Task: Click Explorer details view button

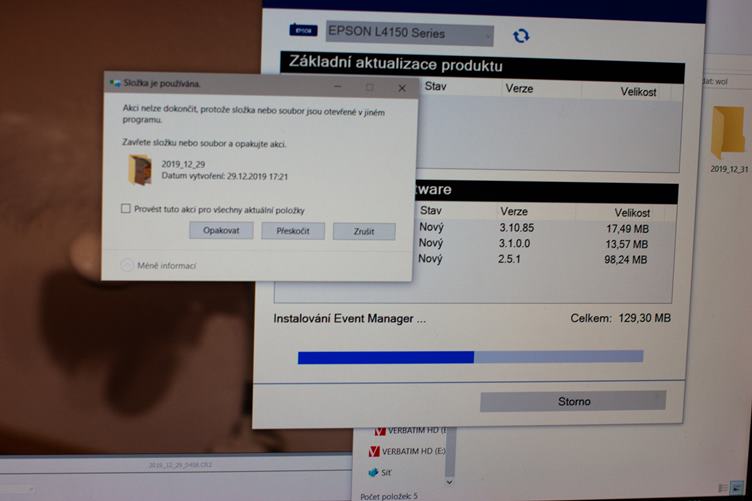Action: pyautogui.click(x=723, y=489)
